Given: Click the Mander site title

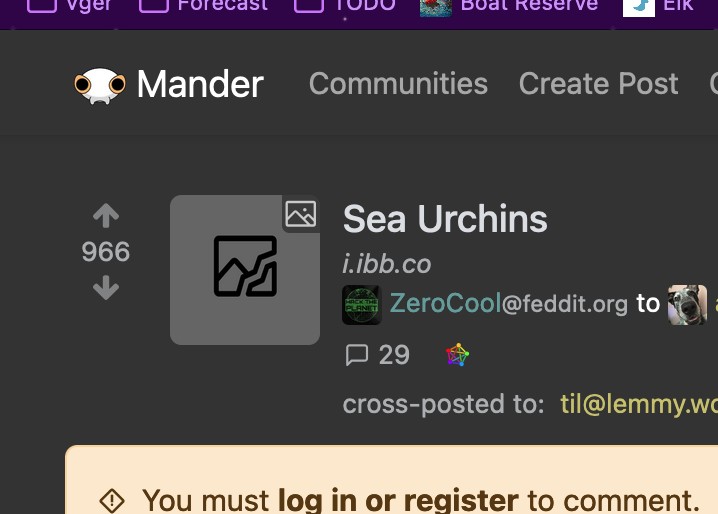Looking at the screenshot, I should [x=200, y=84].
